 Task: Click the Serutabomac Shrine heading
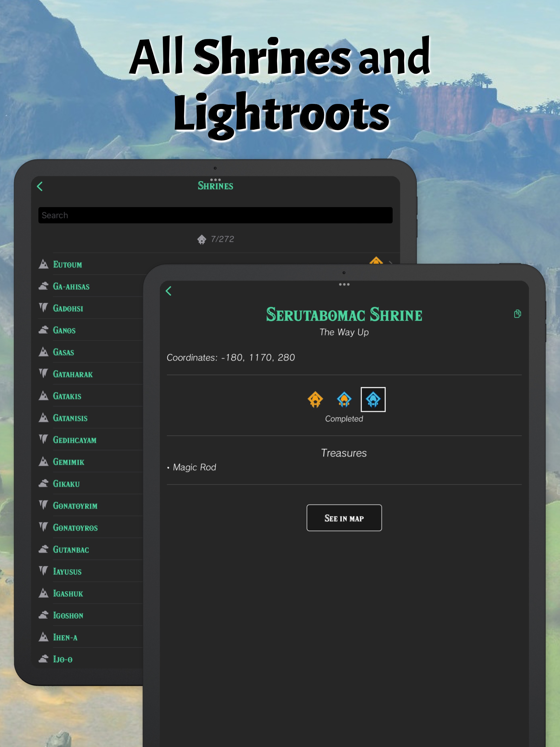tap(344, 314)
